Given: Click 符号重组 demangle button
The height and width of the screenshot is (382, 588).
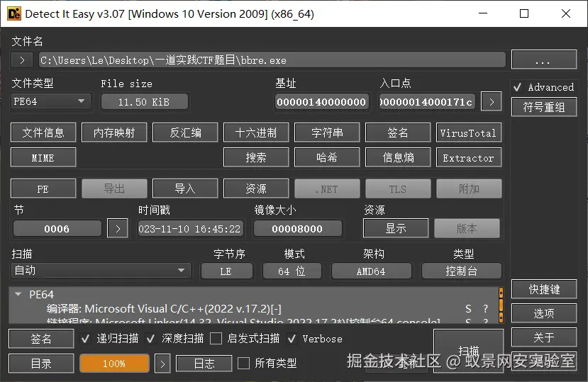Looking at the screenshot, I should 544,108.
